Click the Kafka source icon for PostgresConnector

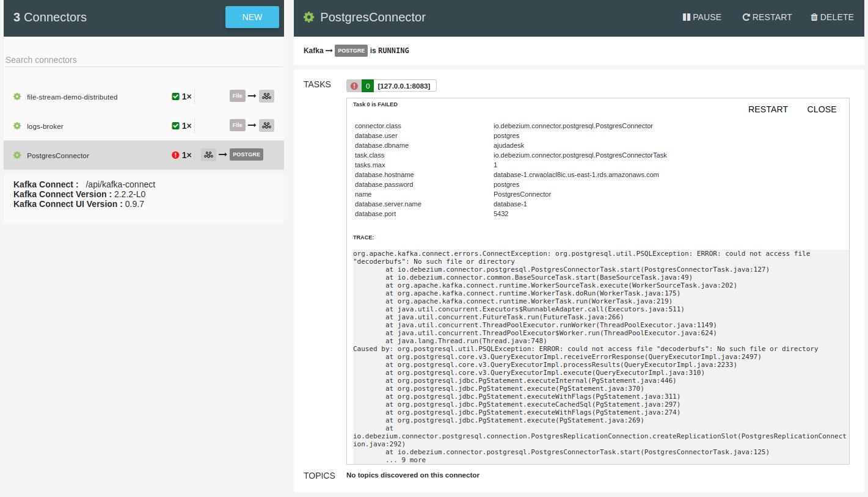point(208,154)
